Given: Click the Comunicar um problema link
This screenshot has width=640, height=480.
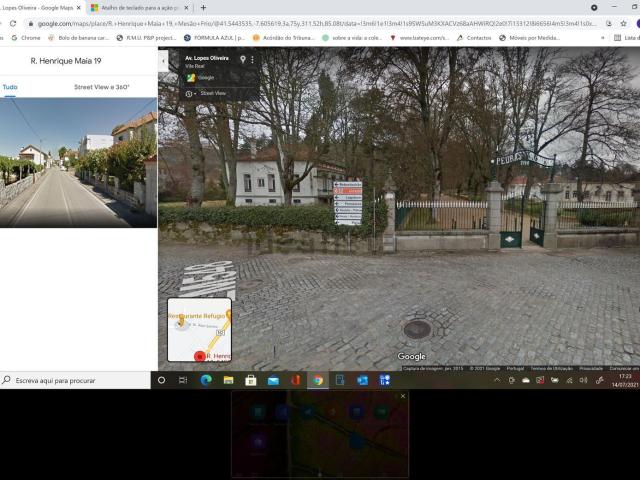Looking at the screenshot, I should pos(624,368).
